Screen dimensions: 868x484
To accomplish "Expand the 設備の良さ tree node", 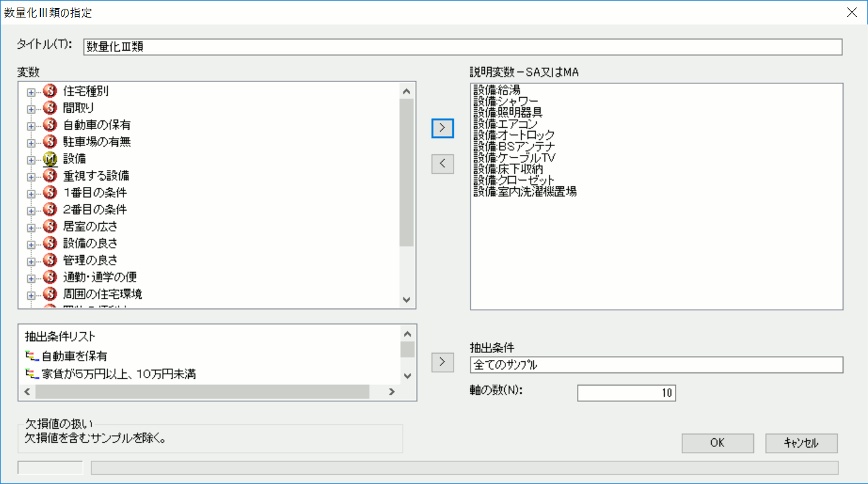I will tap(31, 245).
